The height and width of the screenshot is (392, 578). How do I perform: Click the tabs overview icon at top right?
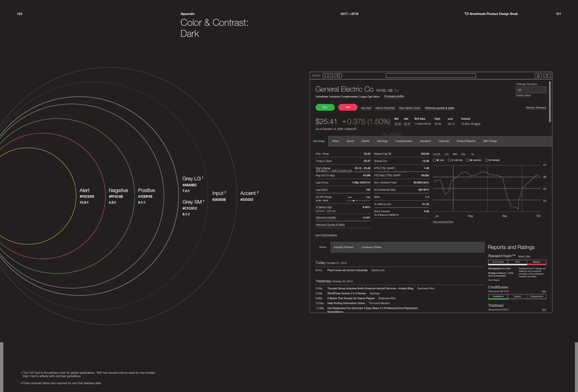(x=545, y=75)
